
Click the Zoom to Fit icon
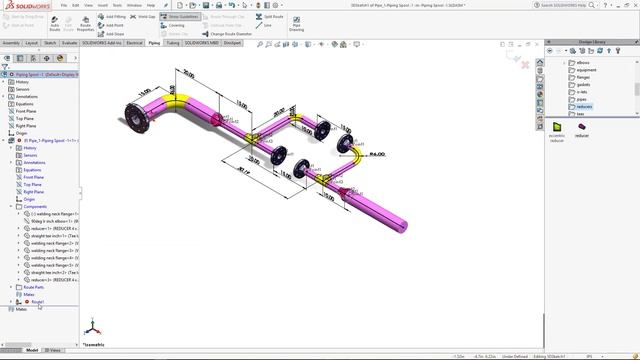tap(260, 44)
